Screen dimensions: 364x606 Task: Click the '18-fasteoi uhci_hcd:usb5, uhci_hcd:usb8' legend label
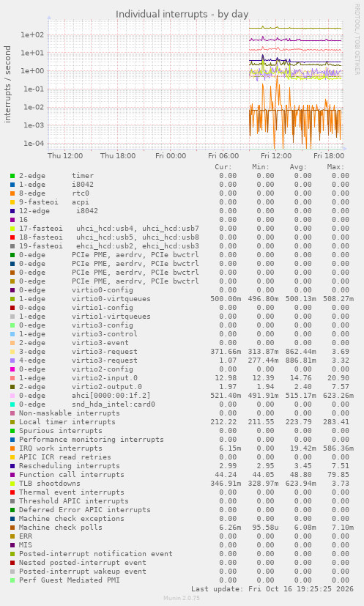(109, 237)
